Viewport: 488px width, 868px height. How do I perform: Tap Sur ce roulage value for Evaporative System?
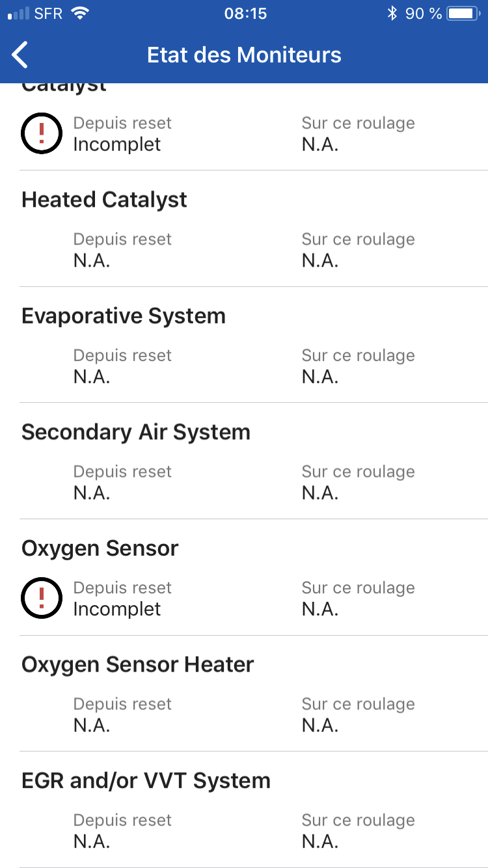pyautogui.click(x=320, y=377)
